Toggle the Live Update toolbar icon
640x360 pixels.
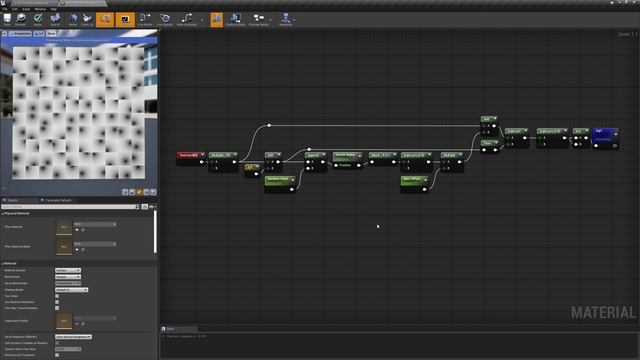[165, 19]
